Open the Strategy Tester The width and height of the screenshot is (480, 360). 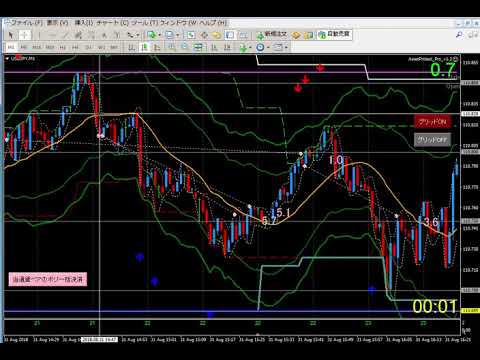243,35
